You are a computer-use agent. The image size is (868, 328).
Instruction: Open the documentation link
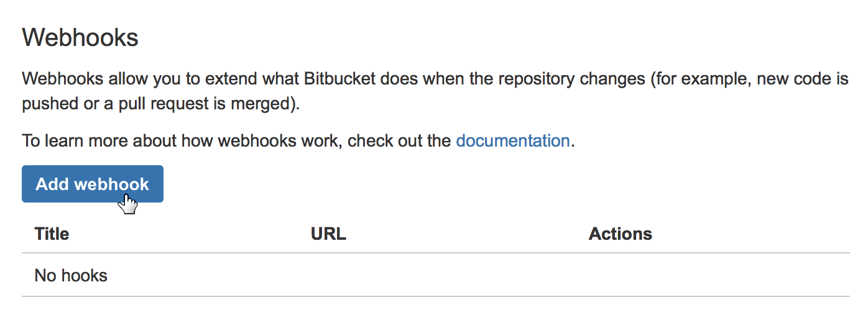[x=513, y=140]
